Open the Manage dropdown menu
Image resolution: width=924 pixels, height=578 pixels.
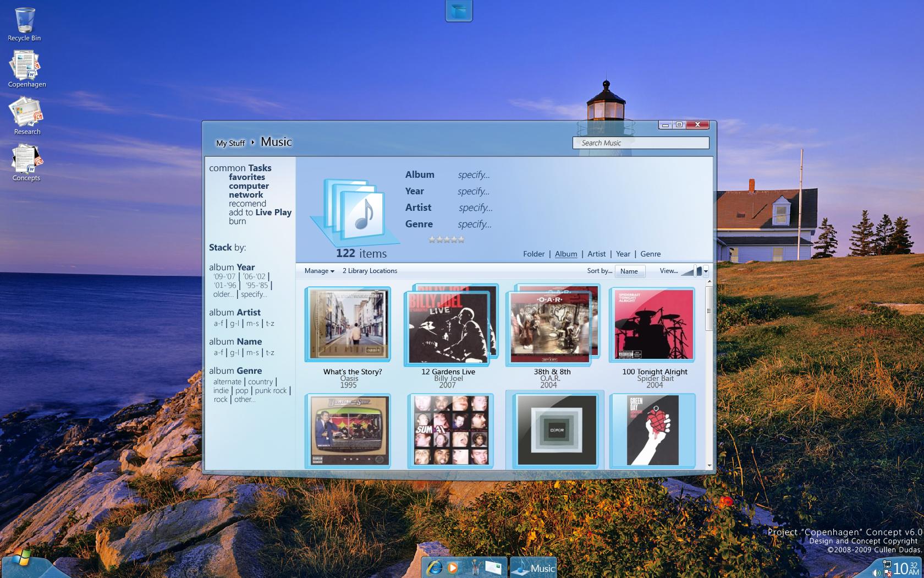click(x=320, y=271)
